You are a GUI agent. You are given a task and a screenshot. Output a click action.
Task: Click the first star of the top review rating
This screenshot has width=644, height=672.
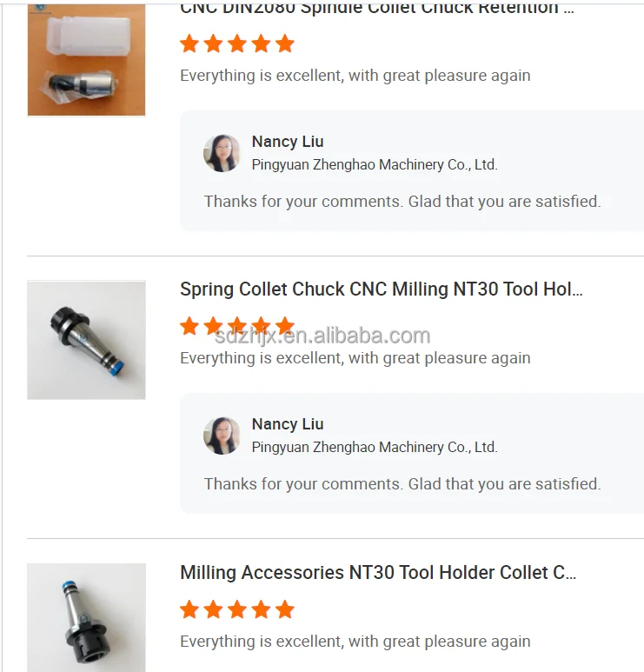pyautogui.click(x=189, y=43)
